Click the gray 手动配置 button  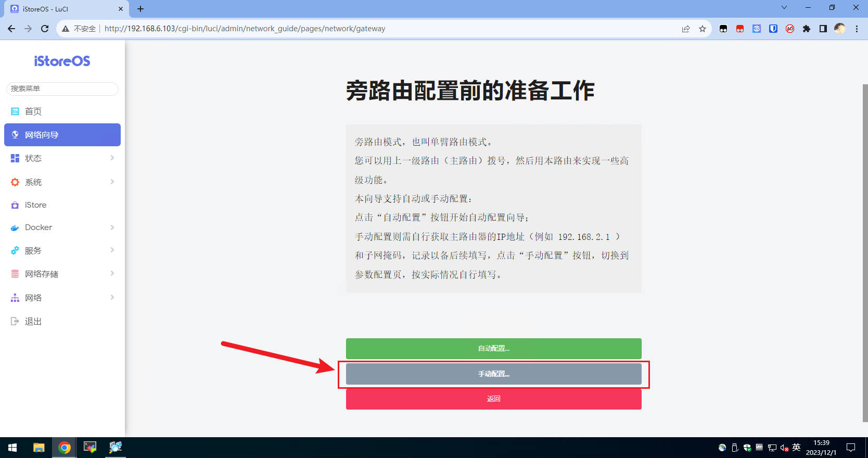pyautogui.click(x=494, y=374)
